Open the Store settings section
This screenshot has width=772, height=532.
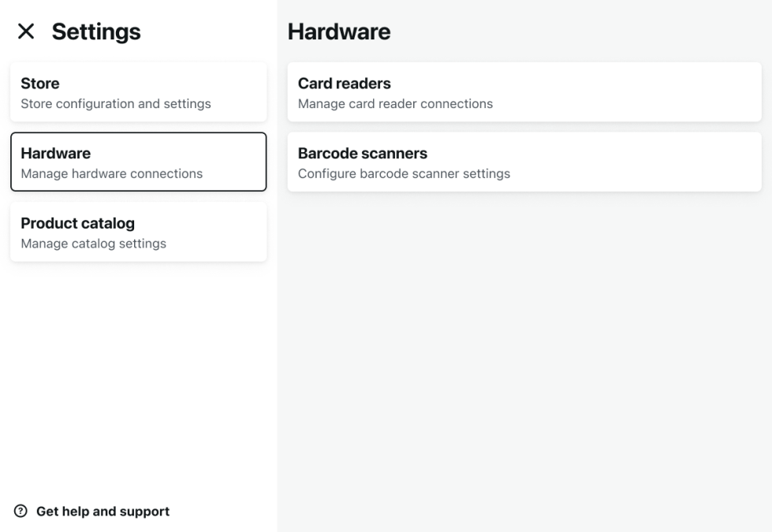(138, 92)
